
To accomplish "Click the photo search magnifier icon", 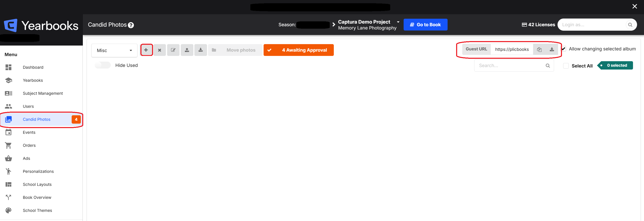I will pyautogui.click(x=548, y=65).
